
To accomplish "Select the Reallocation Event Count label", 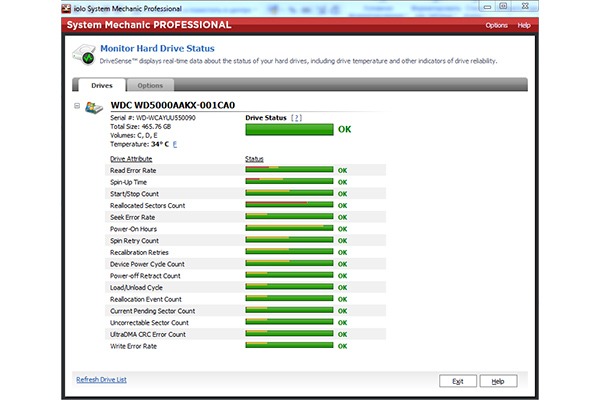I will point(146,299).
